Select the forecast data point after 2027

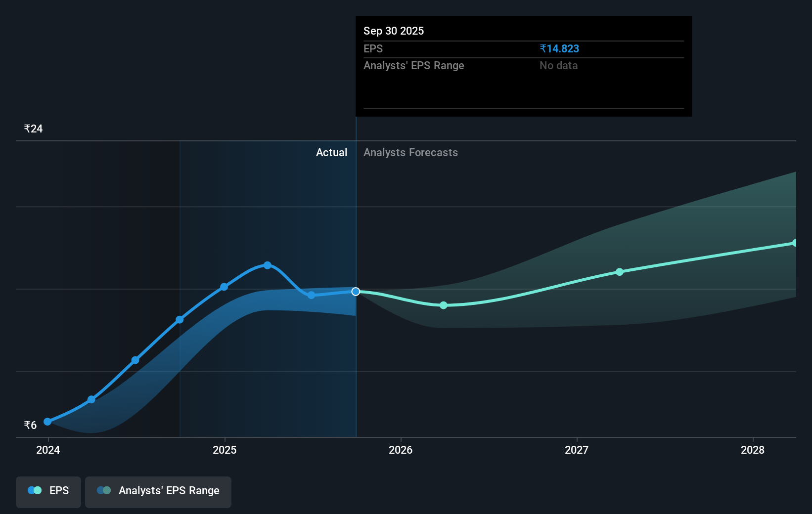pyautogui.click(x=620, y=272)
